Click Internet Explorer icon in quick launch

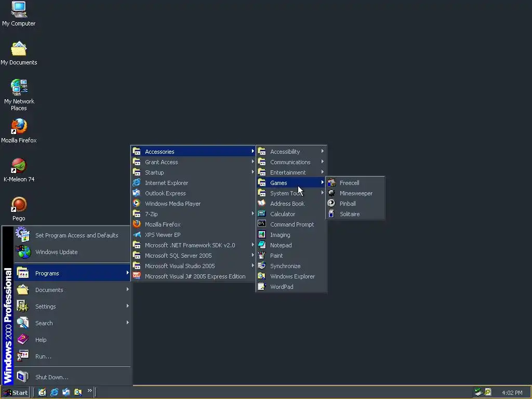54,392
